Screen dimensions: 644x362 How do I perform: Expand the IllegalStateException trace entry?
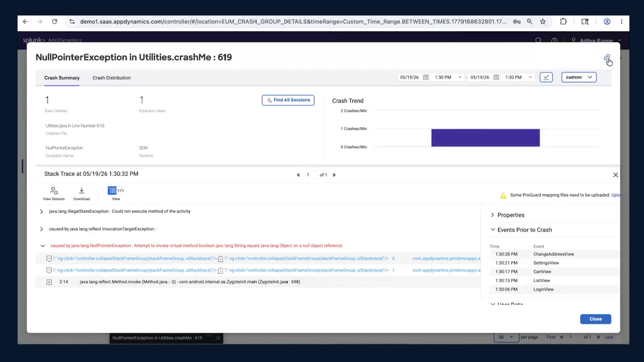pyautogui.click(x=42, y=212)
